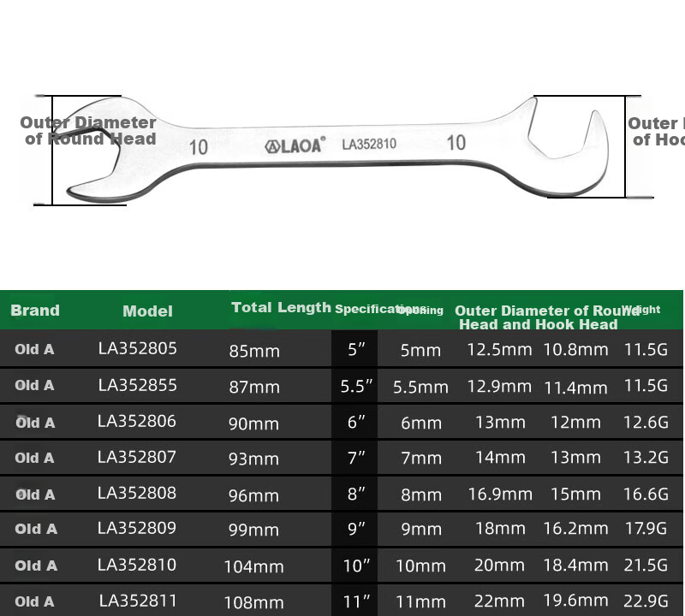Select the 'Outer Diameter of Round Head' label beside the wrench
Screen dimensions: 685x616
click(x=88, y=131)
